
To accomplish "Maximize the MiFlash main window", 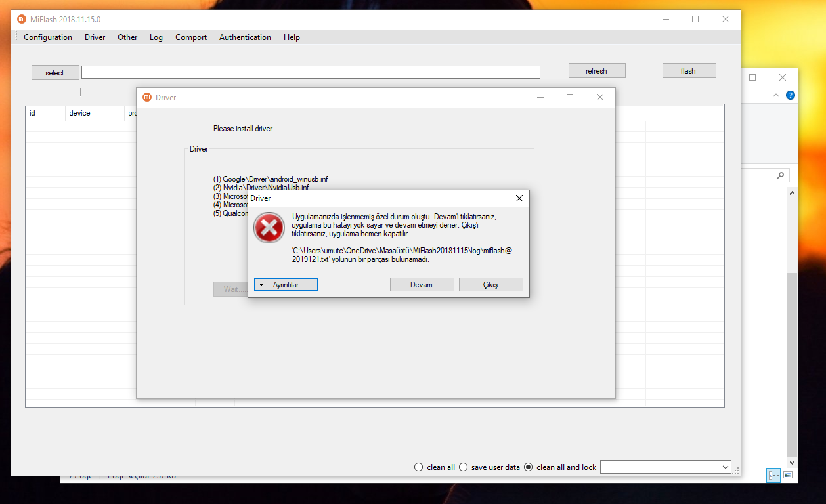I will click(x=695, y=19).
